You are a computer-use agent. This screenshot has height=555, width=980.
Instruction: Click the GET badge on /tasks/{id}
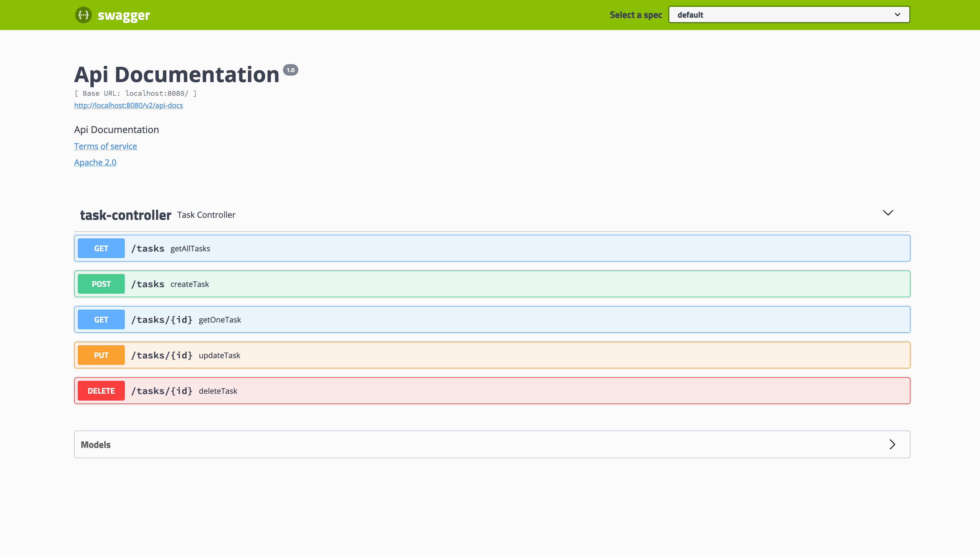pos(101,319)
